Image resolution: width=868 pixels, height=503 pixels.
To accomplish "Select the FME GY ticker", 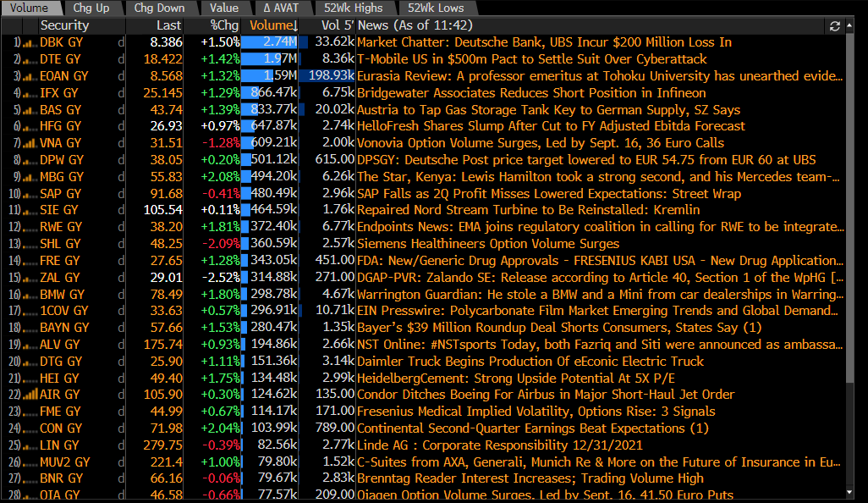I will coord(60,412).
